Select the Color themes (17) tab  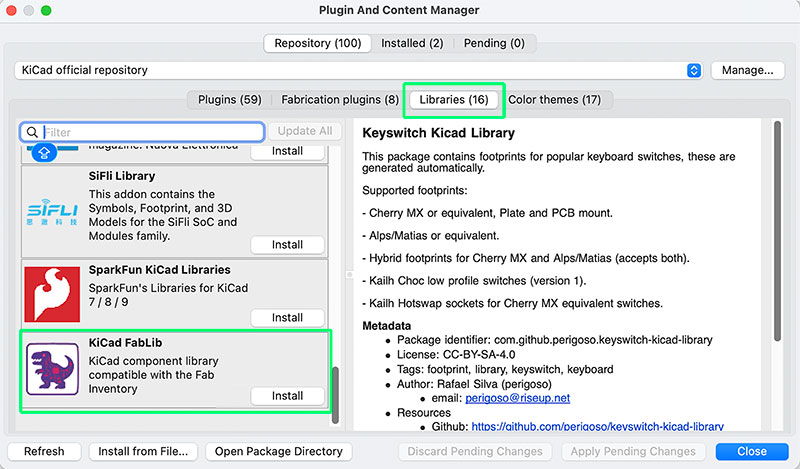tap(554, 100)
